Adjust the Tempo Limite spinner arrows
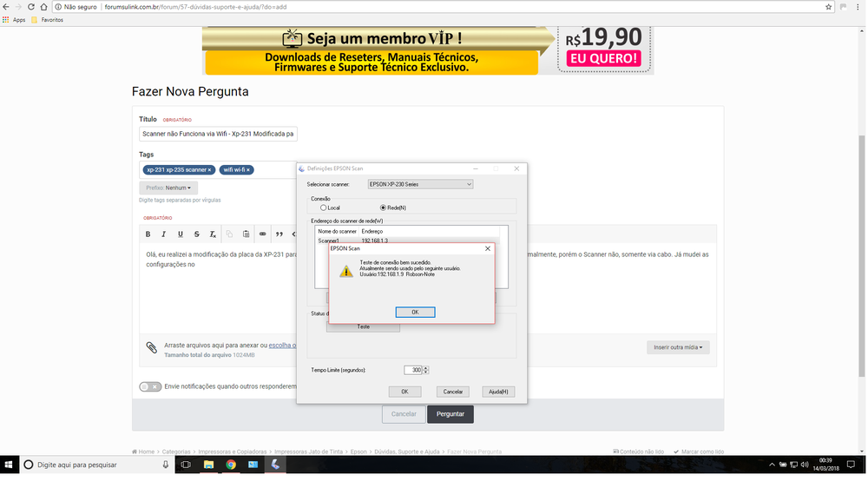 coord(425,370)
